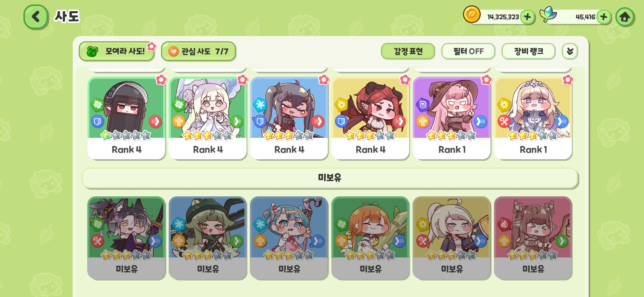
Task: Select the 감정 표현 tab button
Action: pos(408,51)
